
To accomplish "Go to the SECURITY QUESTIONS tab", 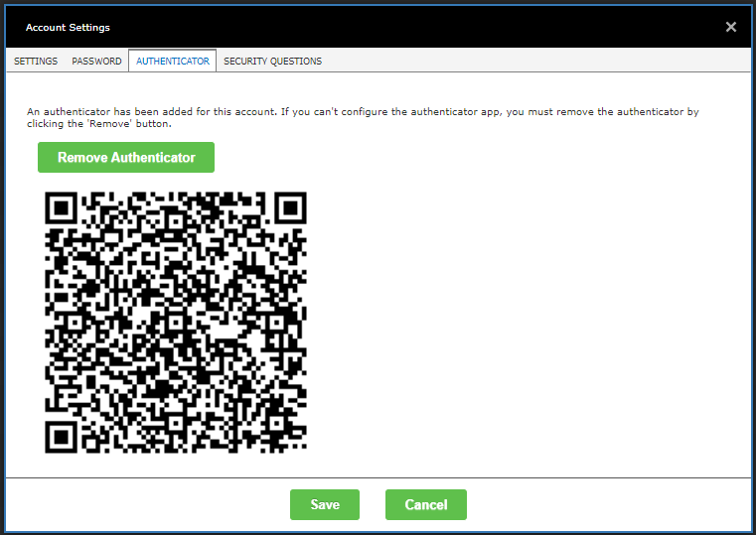I will 272,62.
